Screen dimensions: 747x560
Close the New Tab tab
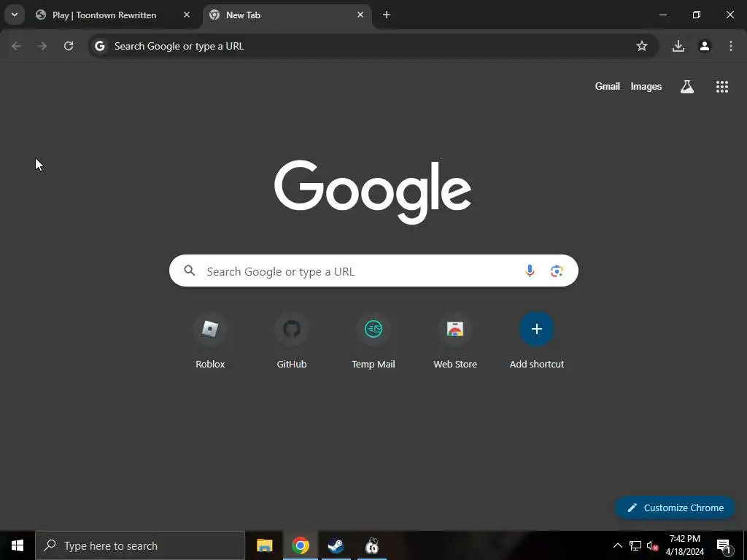[x=360, y=15]
